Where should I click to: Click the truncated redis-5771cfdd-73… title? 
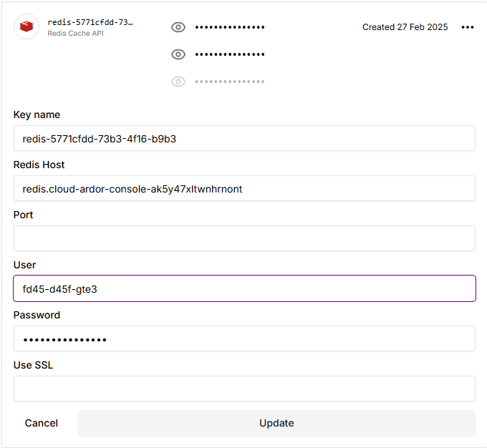point(90,22)
